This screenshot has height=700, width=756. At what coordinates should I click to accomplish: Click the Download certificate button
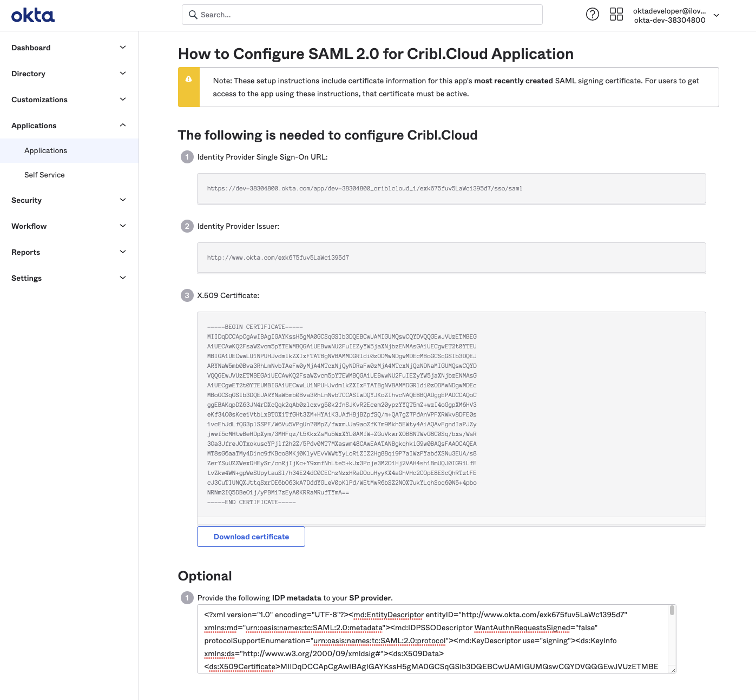pyautogui.click(x=251, y=536)
